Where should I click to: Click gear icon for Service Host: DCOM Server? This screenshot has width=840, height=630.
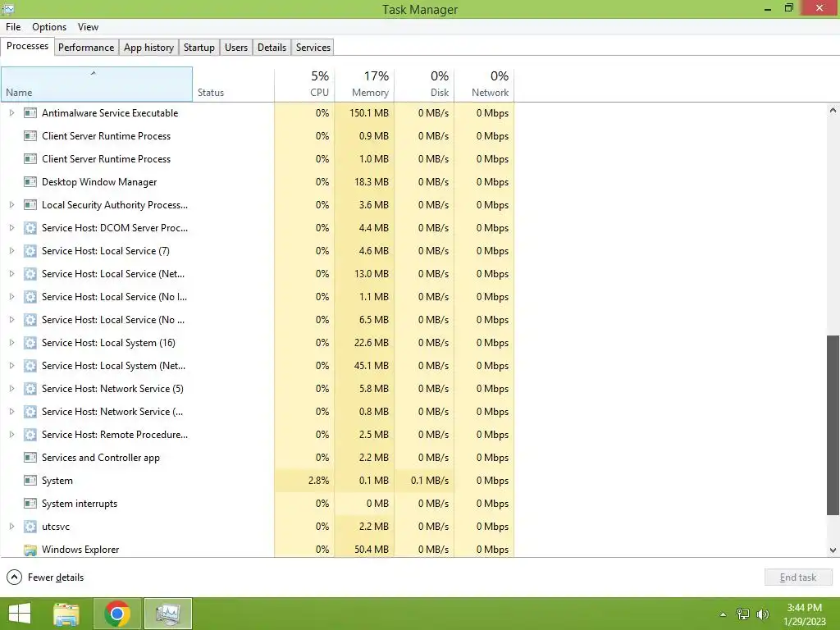pos(30,228)
